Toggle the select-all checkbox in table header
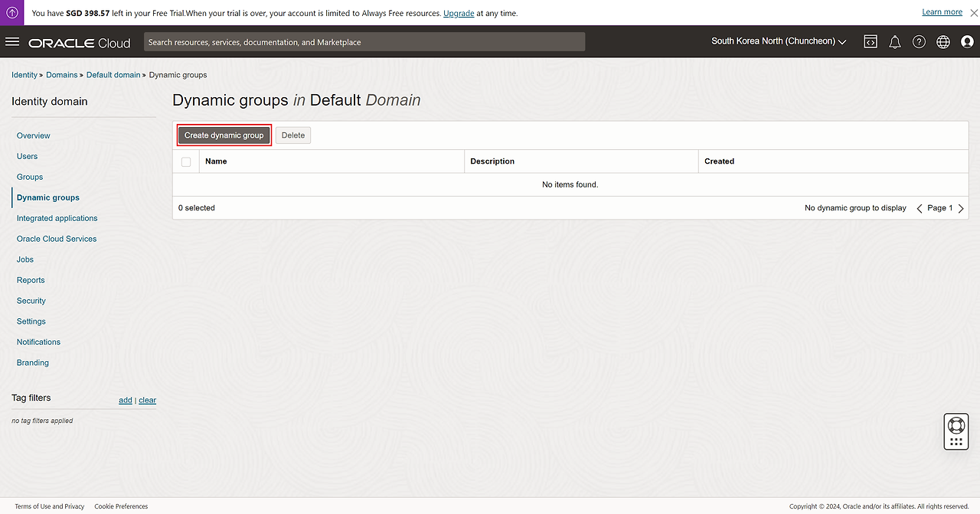Image resolution: width=980 pixels, height=514 pixels. tap(186, 161)
